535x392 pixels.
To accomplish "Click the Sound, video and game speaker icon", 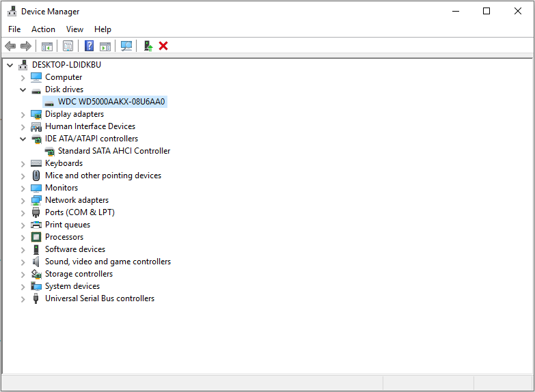I will coord(36,262).
